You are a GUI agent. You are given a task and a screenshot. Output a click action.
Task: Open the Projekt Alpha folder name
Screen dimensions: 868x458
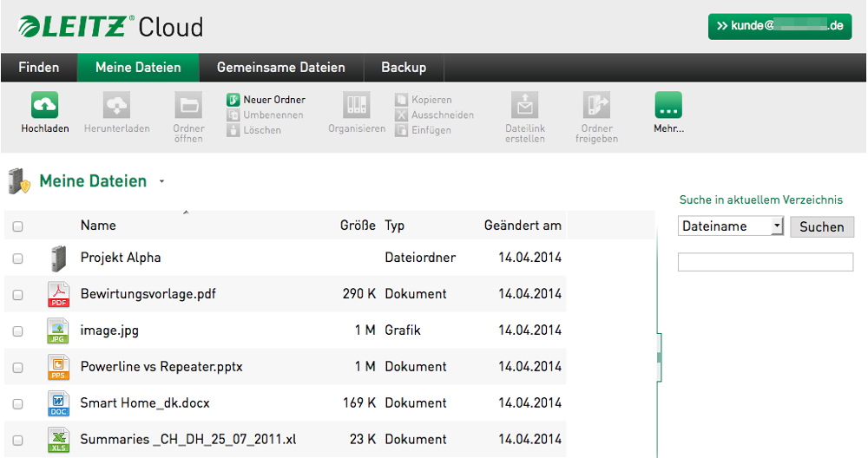[121, 258]
